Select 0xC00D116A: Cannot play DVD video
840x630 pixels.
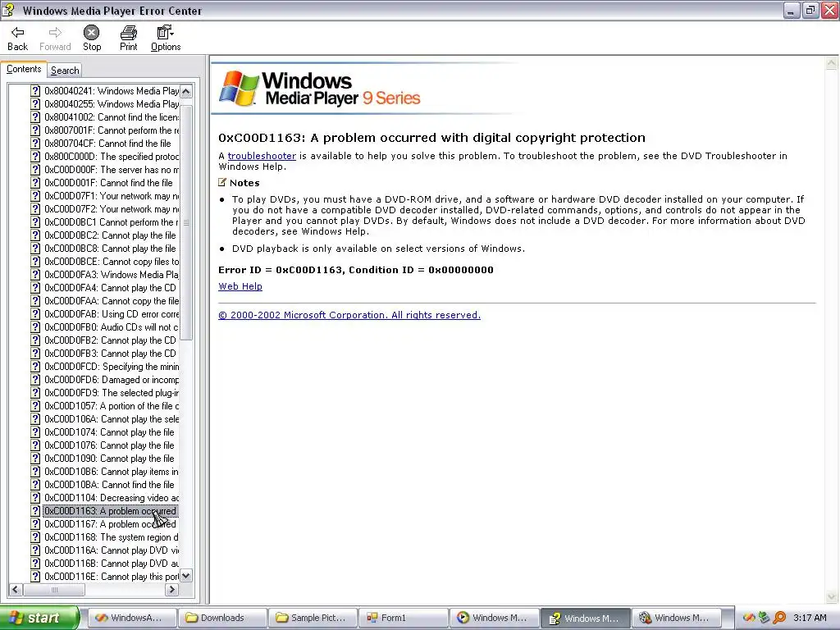pos(112,550)
